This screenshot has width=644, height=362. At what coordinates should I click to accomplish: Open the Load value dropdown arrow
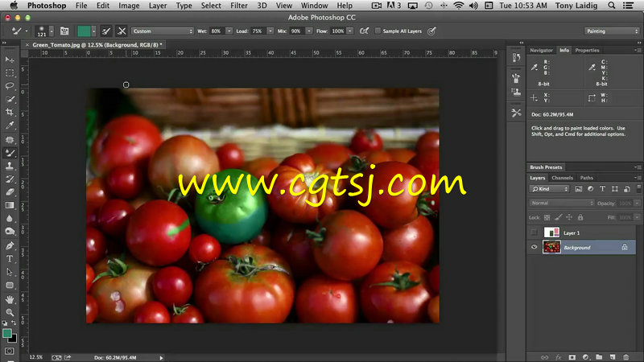[270, 31]
